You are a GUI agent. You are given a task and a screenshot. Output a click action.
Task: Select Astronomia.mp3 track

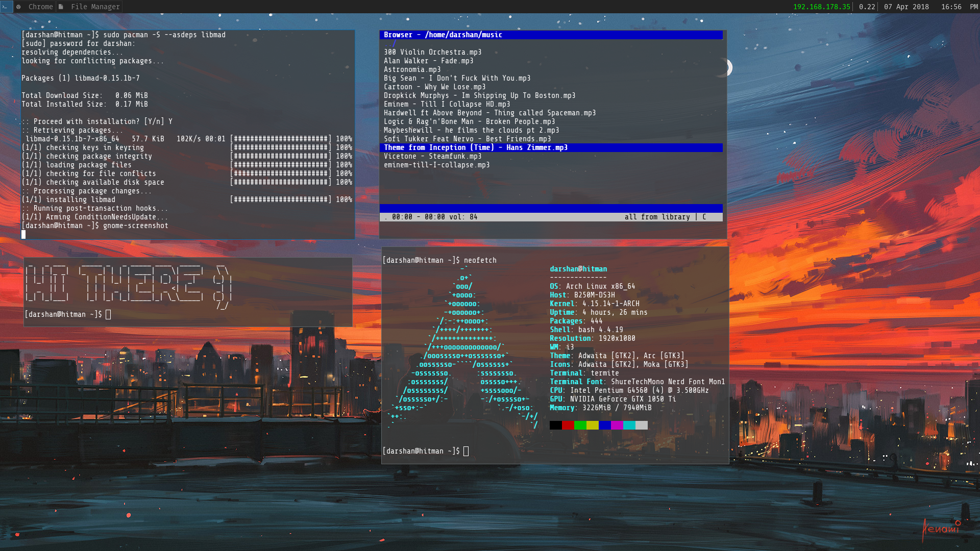click(412, 69)
